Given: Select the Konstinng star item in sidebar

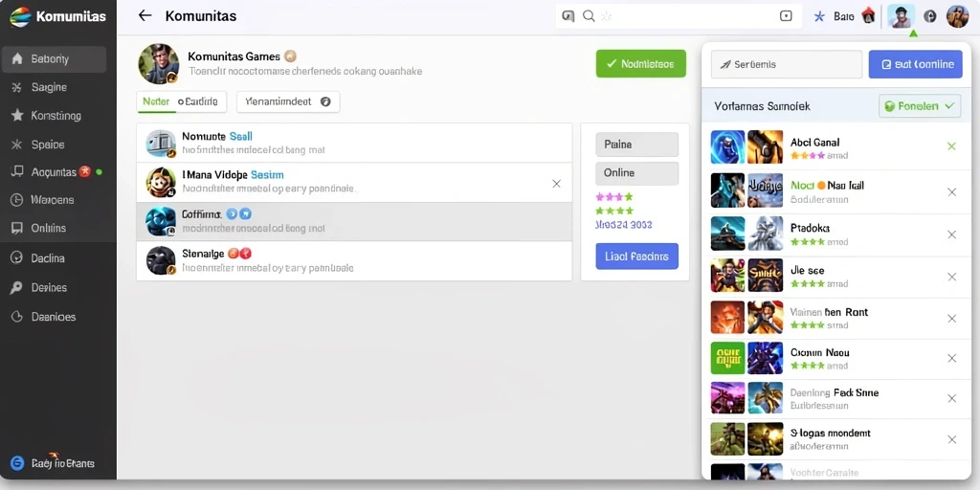Looking at the screenshot, I should pyautogui.click(x=54, y=116).
